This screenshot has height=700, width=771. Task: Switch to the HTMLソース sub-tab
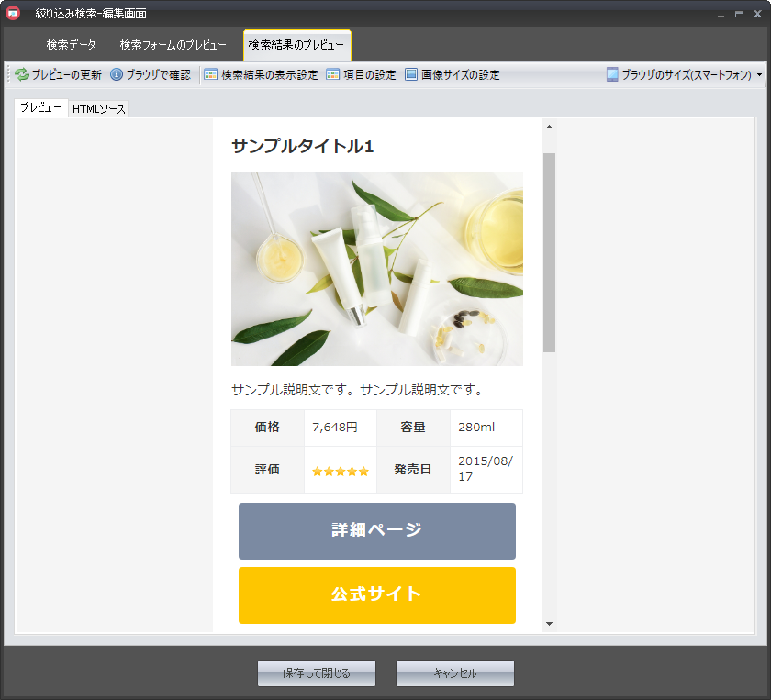tap(99, 109)
